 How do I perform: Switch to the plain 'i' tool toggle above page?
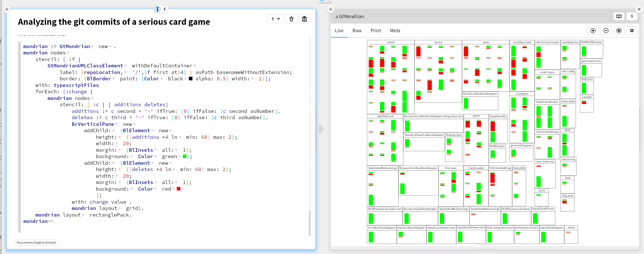(x=164, y=9)
